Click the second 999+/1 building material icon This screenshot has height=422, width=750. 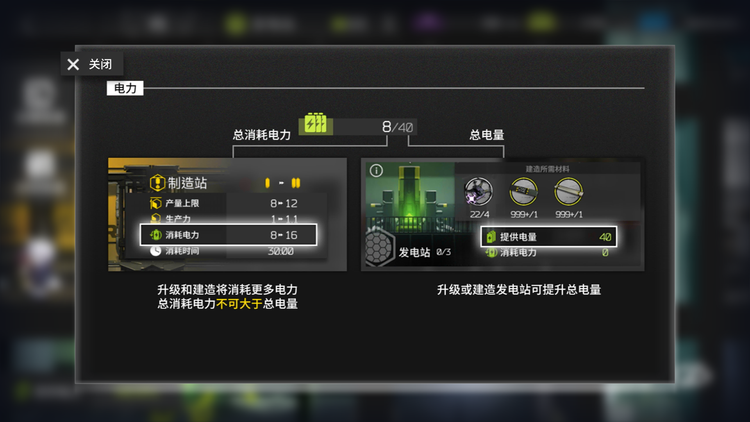click(x=568, y=191)
